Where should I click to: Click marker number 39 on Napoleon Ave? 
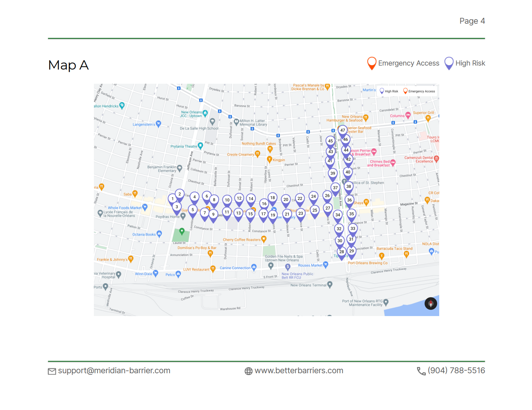tap(333, 174)
